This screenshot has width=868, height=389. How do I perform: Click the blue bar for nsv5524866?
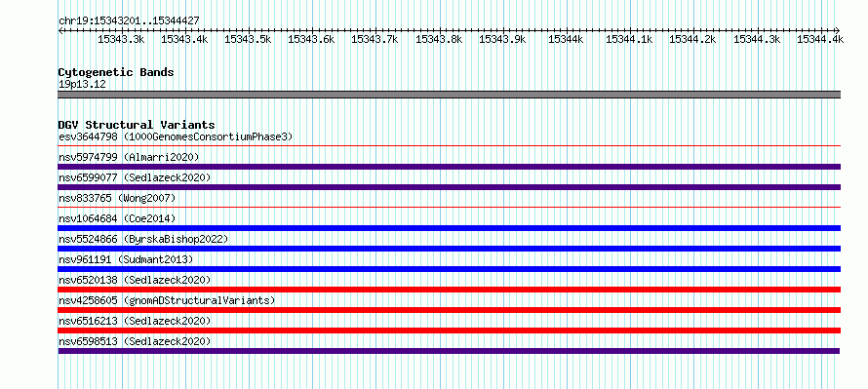[x=450, y=249]
